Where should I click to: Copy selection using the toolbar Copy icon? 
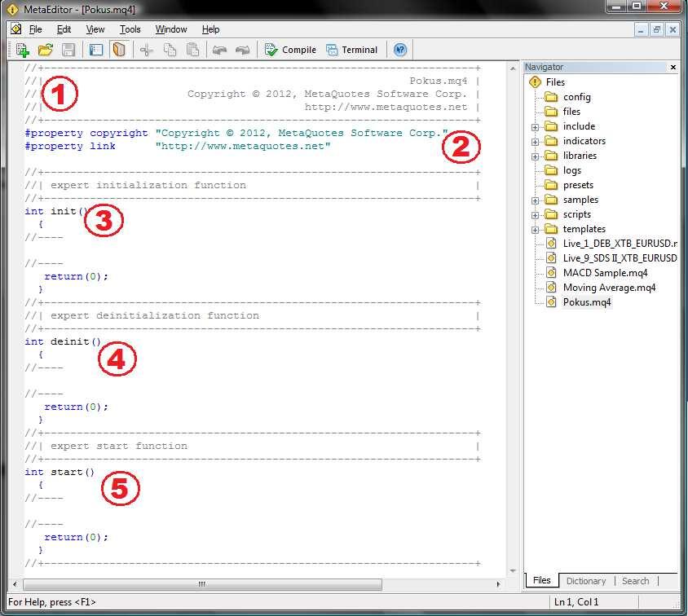coord(170,50)
